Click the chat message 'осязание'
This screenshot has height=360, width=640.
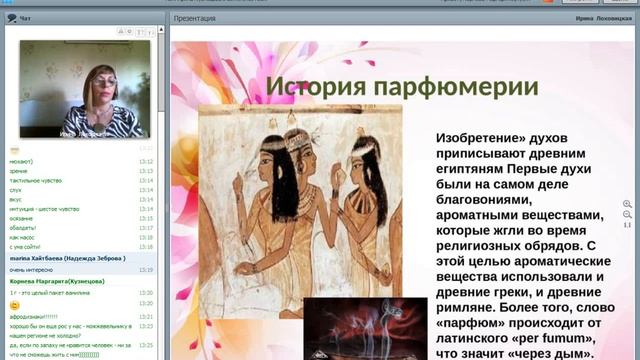tap(21, 218)
